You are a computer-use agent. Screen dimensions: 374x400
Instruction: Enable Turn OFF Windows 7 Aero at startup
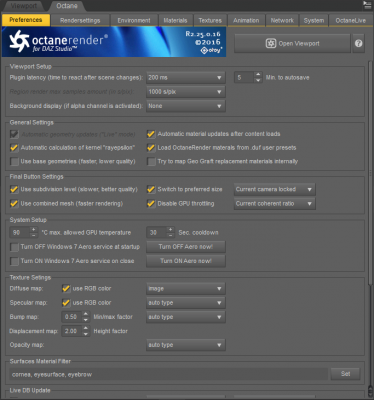(14, 247)
